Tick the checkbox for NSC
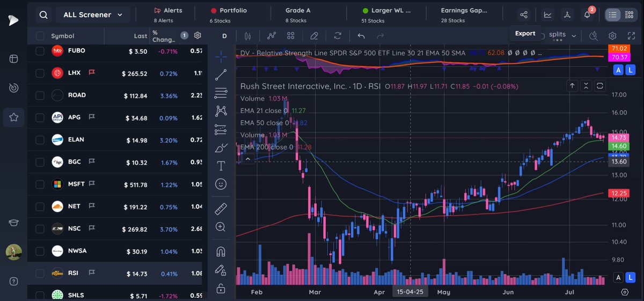 tap(40, 229)
